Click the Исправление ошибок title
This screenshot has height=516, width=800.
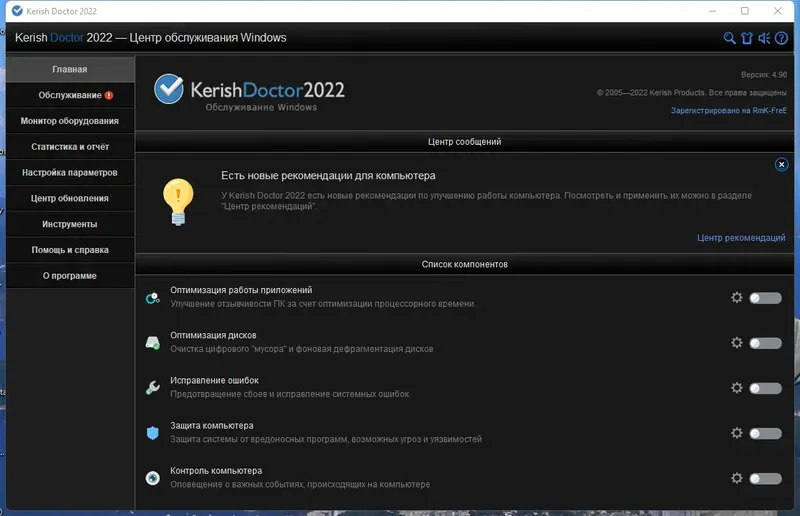(214, 380)
